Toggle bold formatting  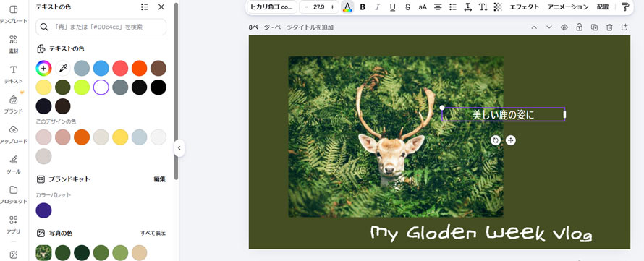click(x=363, y=7)
